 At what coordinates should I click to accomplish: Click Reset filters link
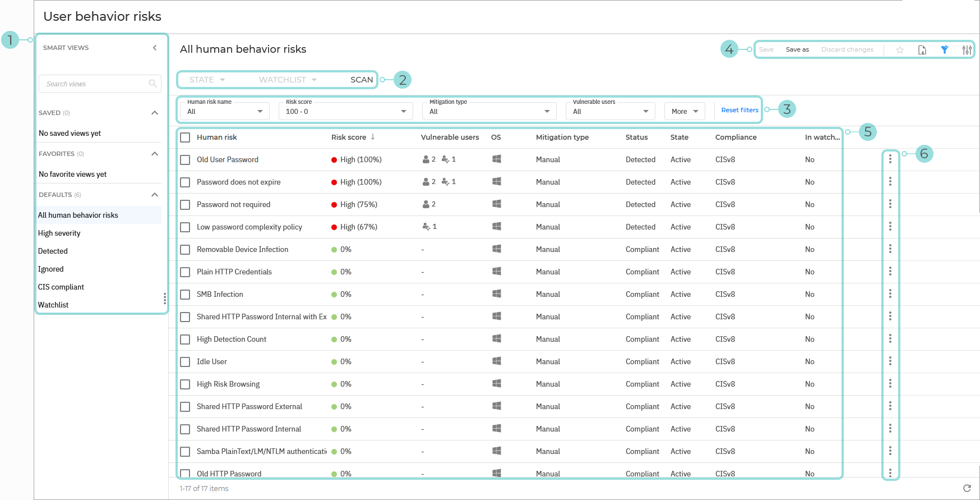click(739, 110)
